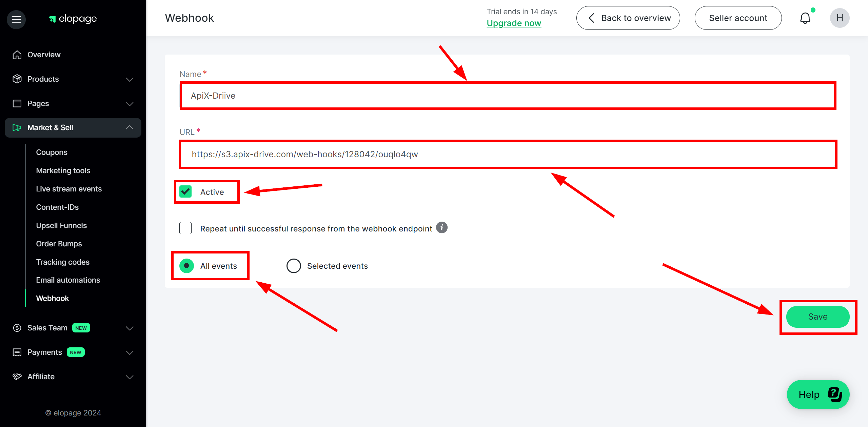Enable repeat until successful response
Image resolution: width=868 pixels, height=427 pixels.
185,228
